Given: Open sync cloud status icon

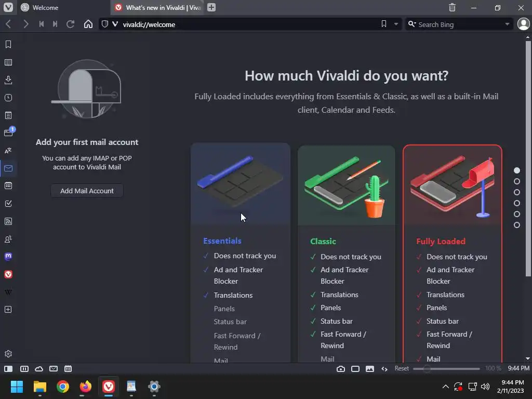Looking at the screenshot, I should coord(39,369).
